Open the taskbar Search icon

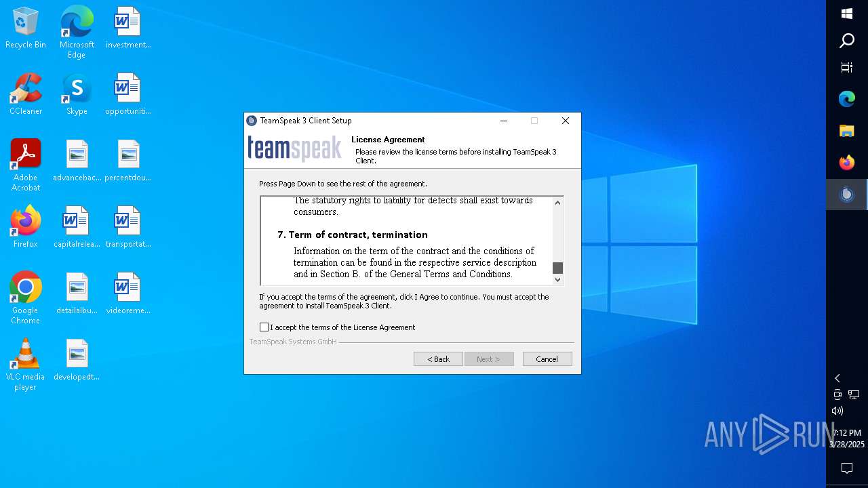tap(847, 41)
